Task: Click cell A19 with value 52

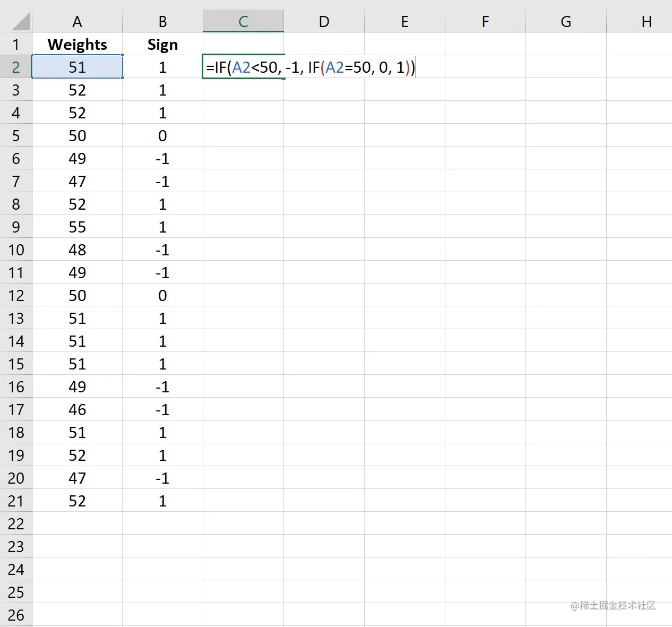Action: coord(77,455)
